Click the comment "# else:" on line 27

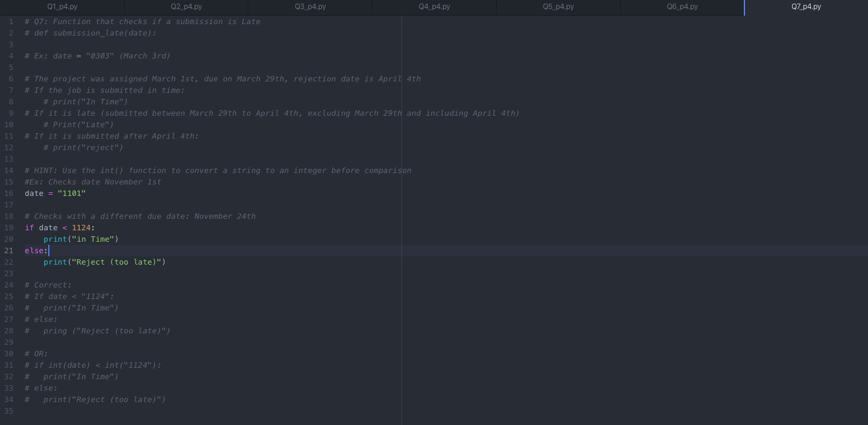[x=41, y=320]
